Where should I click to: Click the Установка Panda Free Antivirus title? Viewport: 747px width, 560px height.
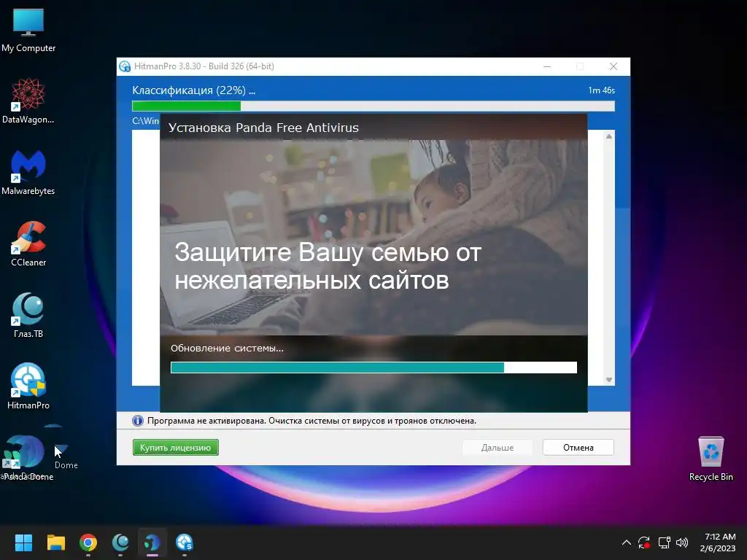point(263,128)
